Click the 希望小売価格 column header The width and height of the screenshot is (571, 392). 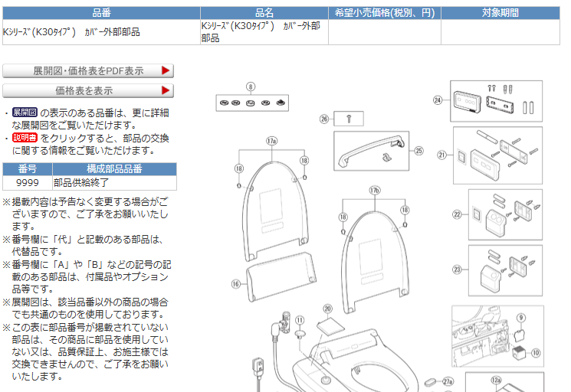[x=384, y=13]
